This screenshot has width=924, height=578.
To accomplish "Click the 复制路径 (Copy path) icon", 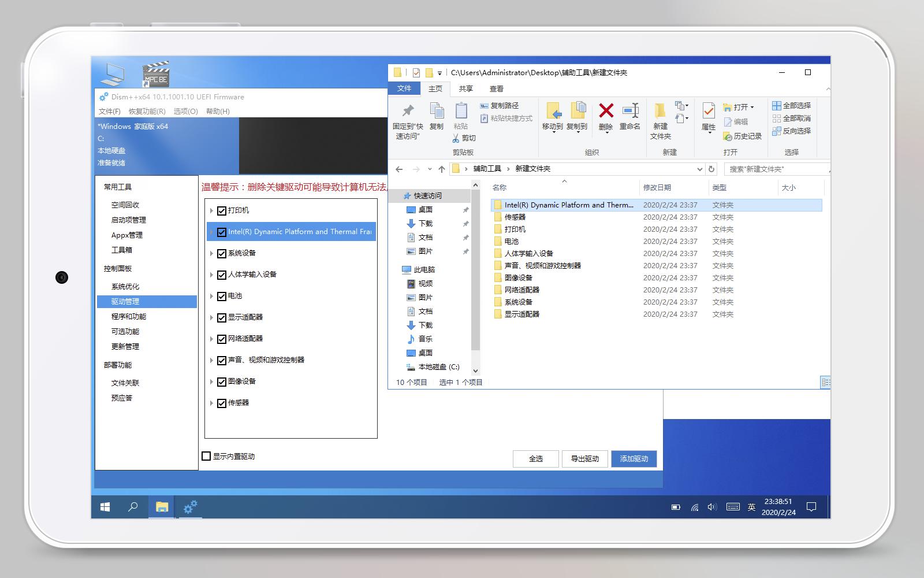I will (500, 106).
